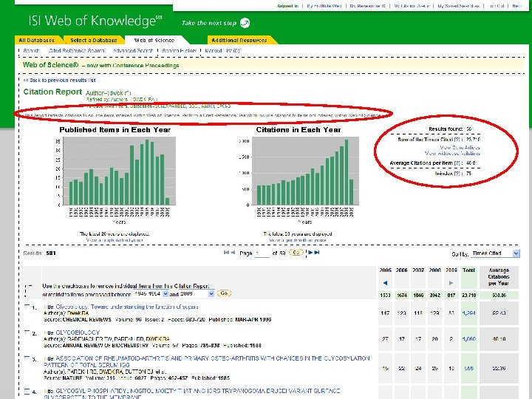Open Glycosyl phosphatidylinositol moiety article title
Screen dimensions: 532x399
tap(191, 394)
